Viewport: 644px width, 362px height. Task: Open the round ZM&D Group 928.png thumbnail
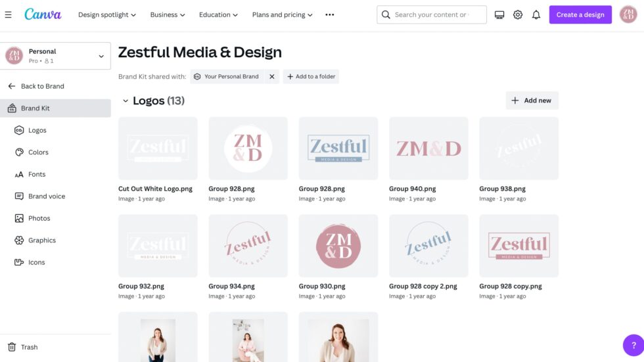tap(248, 148)
